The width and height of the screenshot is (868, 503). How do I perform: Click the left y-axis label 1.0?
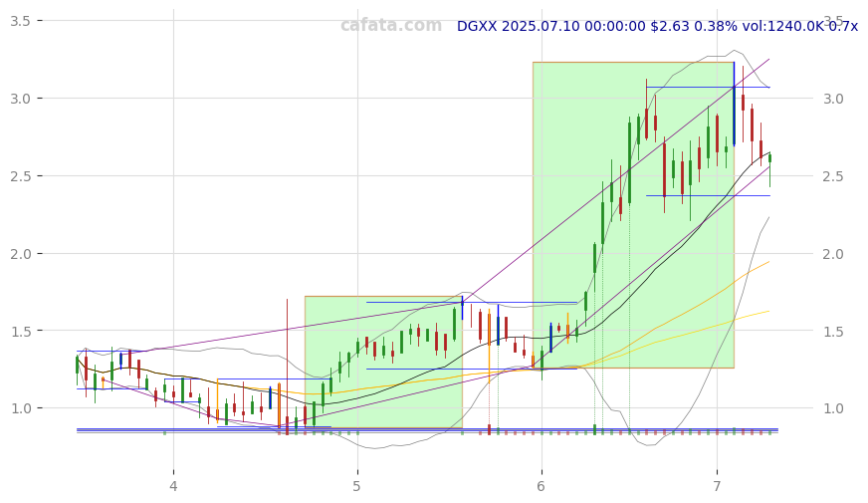[19, 408]
